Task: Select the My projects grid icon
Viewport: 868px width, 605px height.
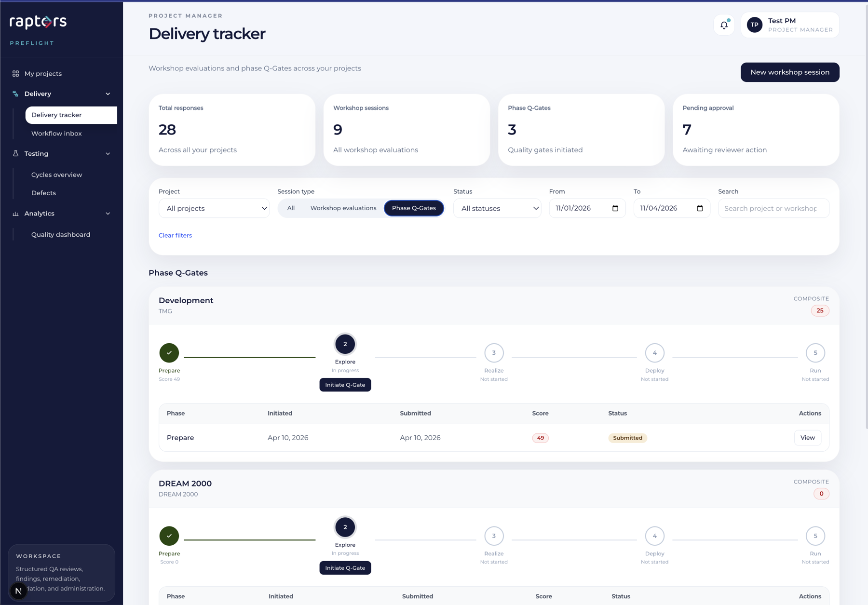Action: 15,73
